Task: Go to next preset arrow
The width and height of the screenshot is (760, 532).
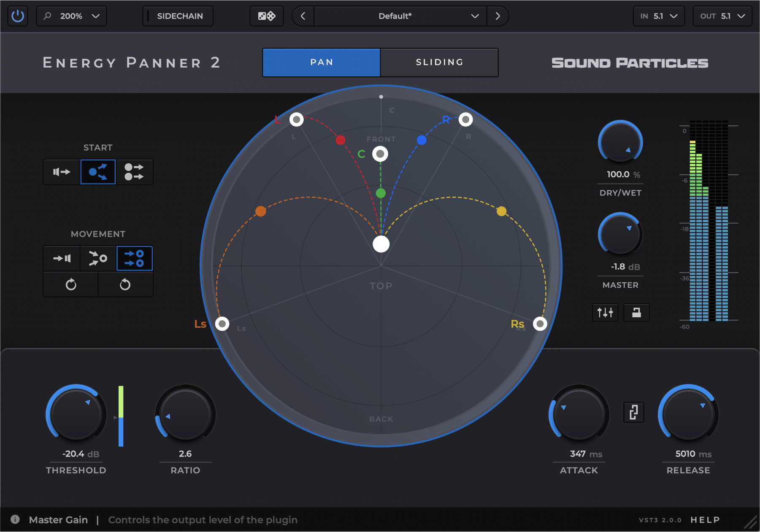Action: coord(498,16)
